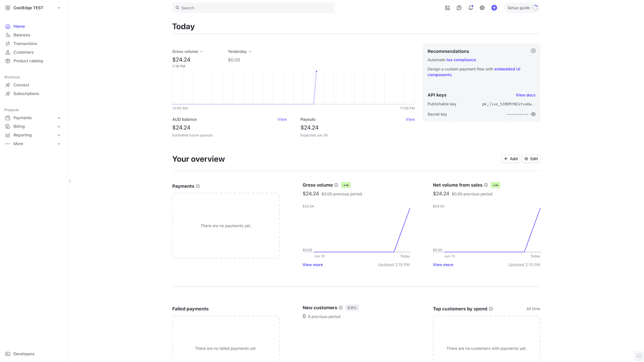Go to the Customers page
The image size is (644, 362).
[x=23, y=52]
